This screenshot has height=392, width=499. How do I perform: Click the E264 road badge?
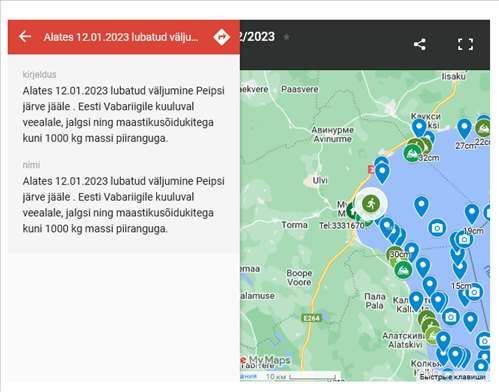coord(312,318)
